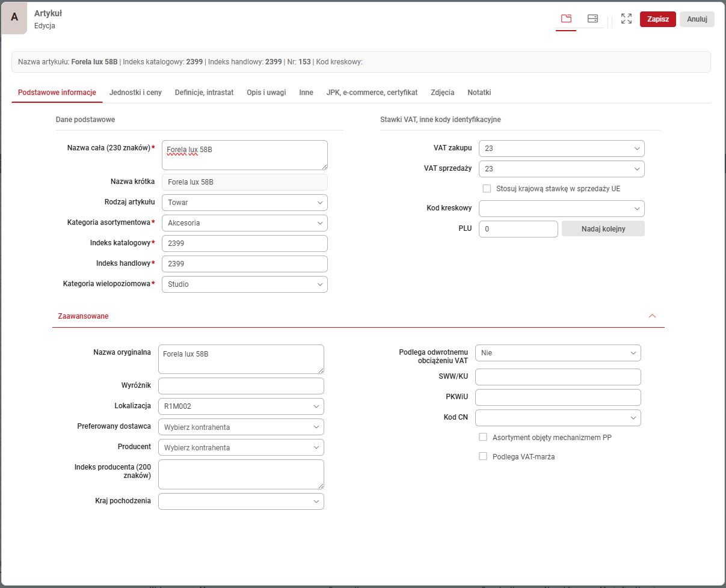The width and height of the screenshot is (726, 588).
Task: Click the Anuluj button
Action: coord(697,19)
